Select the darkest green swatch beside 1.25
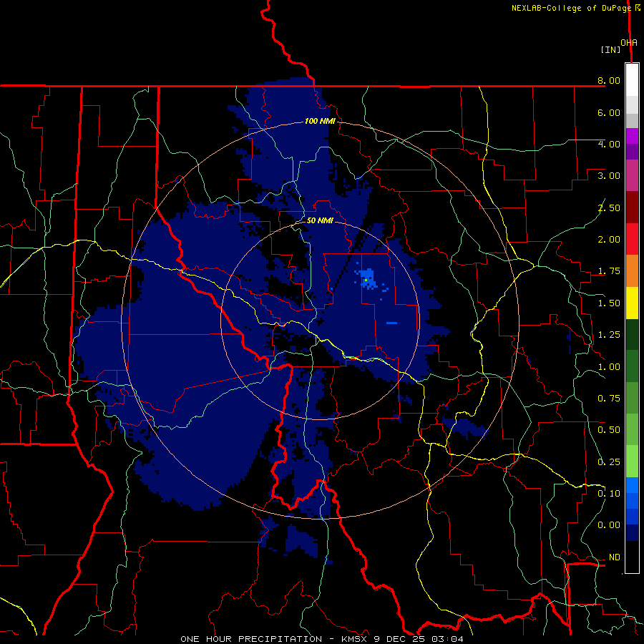 click(632, 335)
